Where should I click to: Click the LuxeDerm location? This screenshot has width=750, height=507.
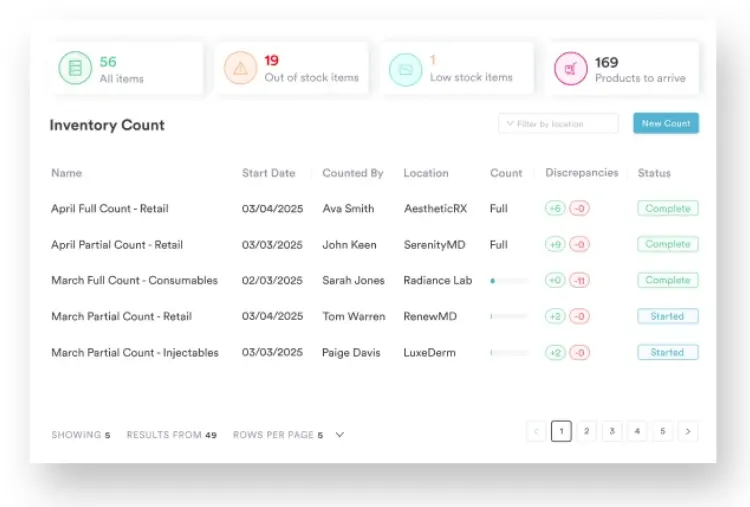(x=430, y=353)
